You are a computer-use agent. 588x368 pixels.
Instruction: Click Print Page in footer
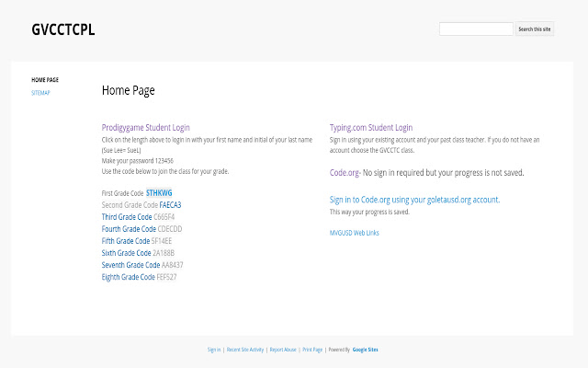pyautogui.click(x=312, y=350)
